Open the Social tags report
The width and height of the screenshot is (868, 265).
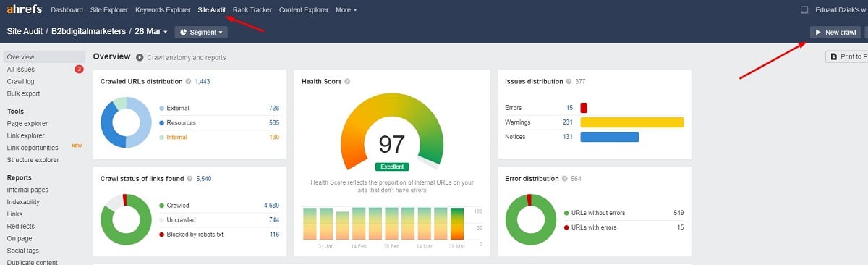click(x=23, y=251)
